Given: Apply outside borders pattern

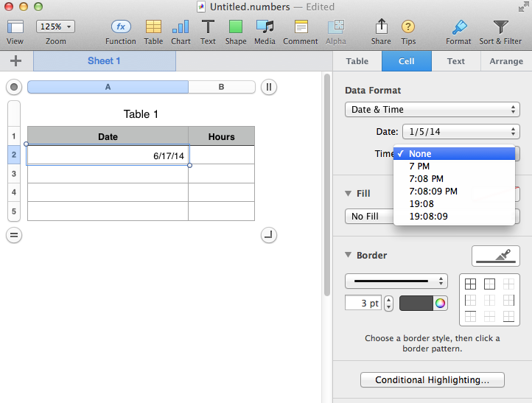Looking at the screenshot, I should [489, 284].
